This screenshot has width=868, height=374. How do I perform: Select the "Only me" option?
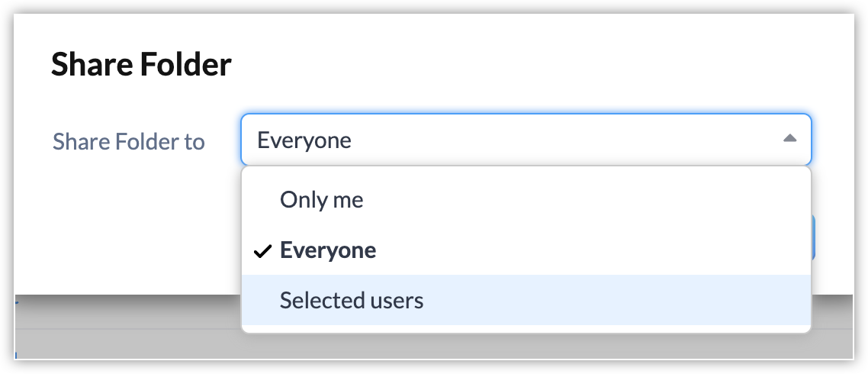321,200
